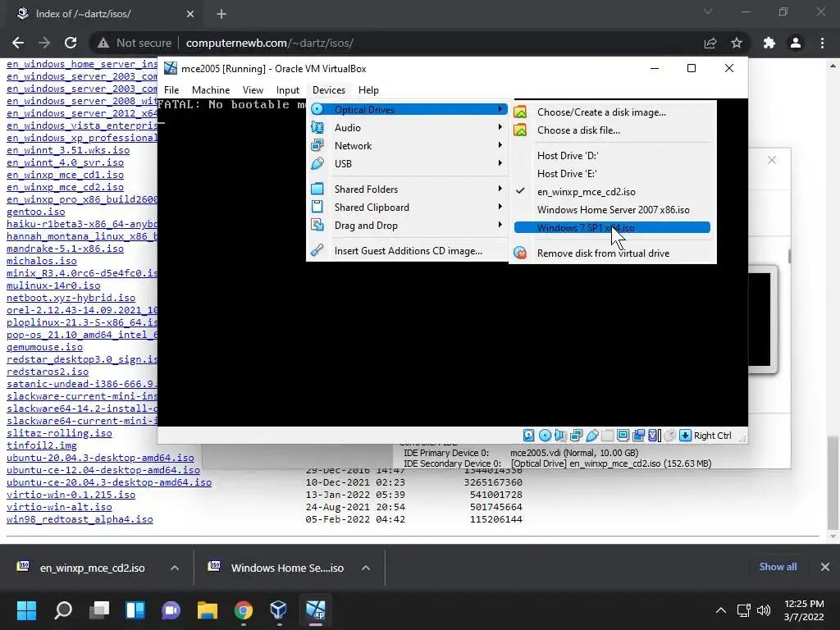This screenshot has height=630, width=840.
Task: Open the Help menu
Action: pyautogui.click(x=368, y=90)
